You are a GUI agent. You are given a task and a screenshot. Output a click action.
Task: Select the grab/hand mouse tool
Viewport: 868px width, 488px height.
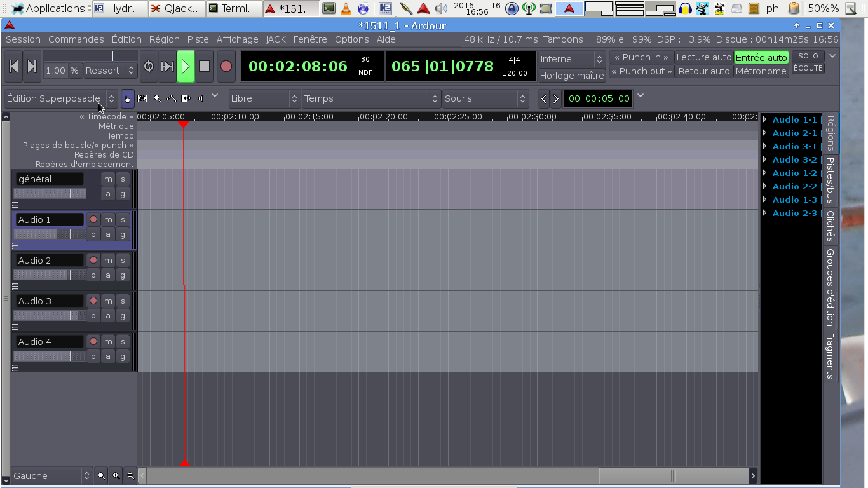pos(128,98)
